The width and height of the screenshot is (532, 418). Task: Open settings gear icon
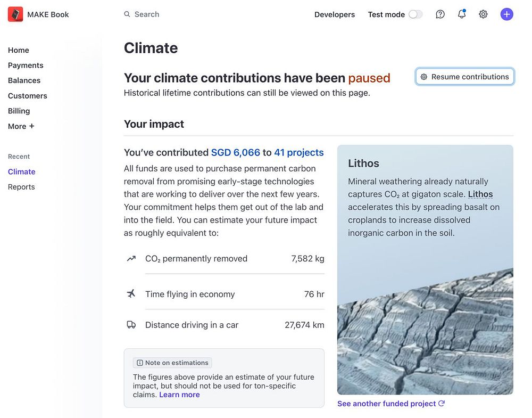tap(483, 14)
